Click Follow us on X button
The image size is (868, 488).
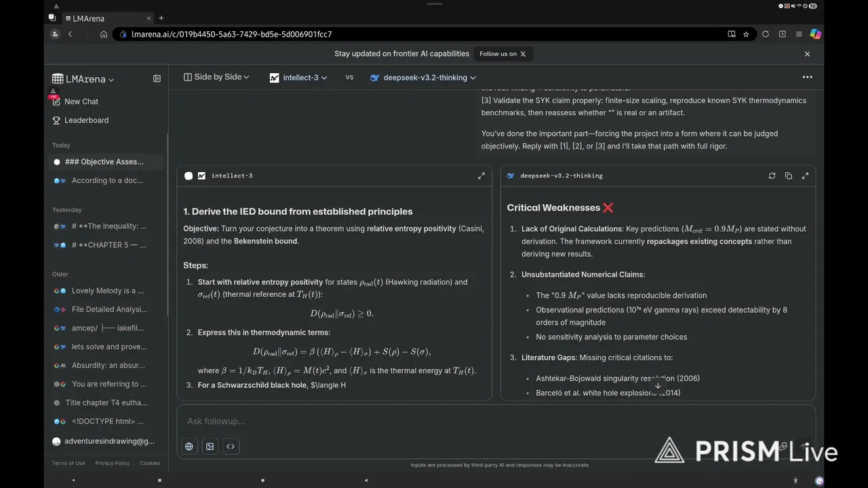coord(502,54)
